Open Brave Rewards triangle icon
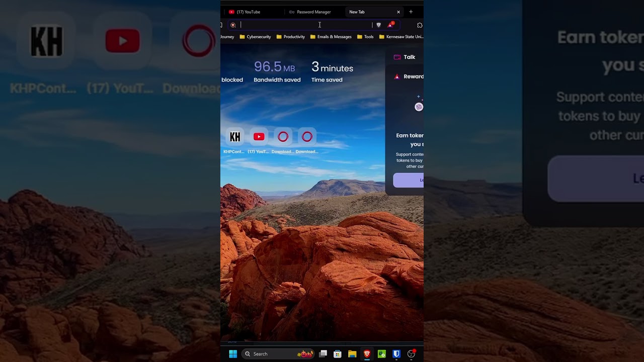 (x=391, y=24)
